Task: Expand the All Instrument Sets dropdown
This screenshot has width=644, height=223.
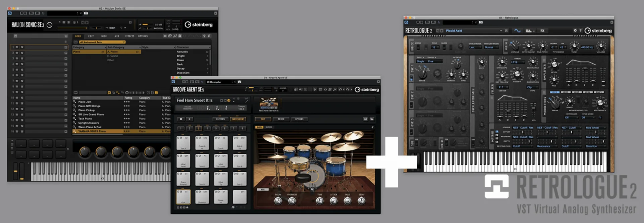Action: (x=102, y=42)
